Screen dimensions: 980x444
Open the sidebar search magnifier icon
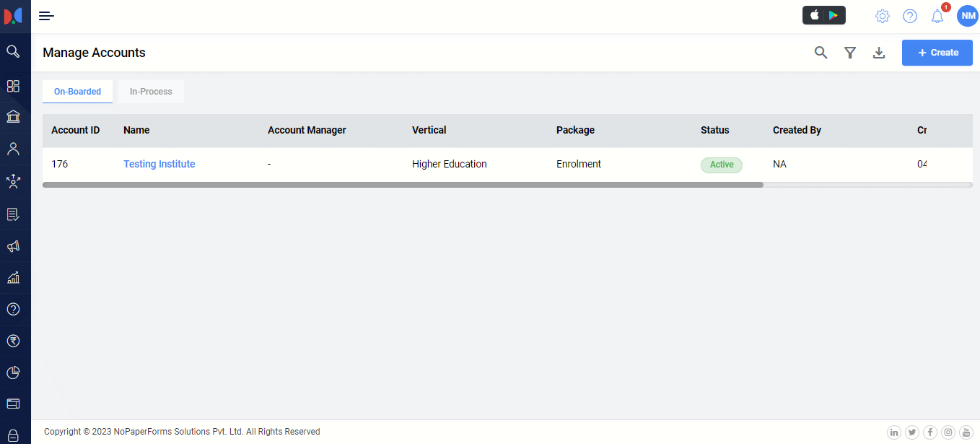pyautogui.click(x=13, y=51)
